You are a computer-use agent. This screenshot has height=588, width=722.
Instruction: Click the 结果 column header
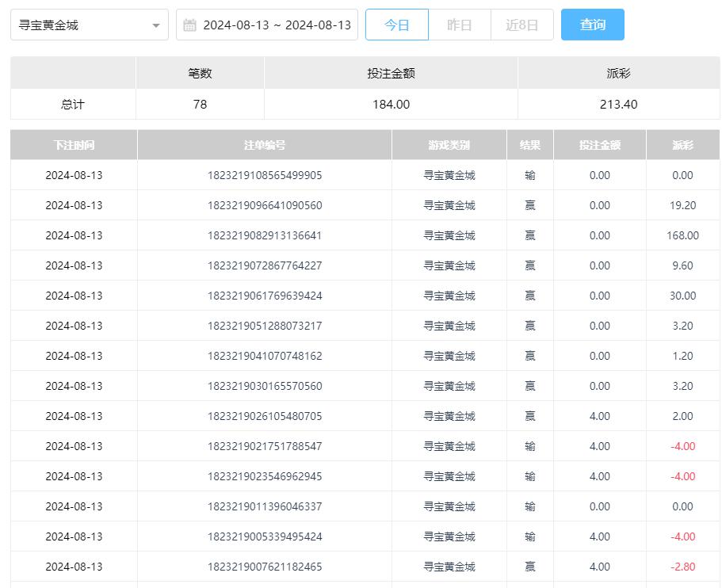(x=529, y=145)
